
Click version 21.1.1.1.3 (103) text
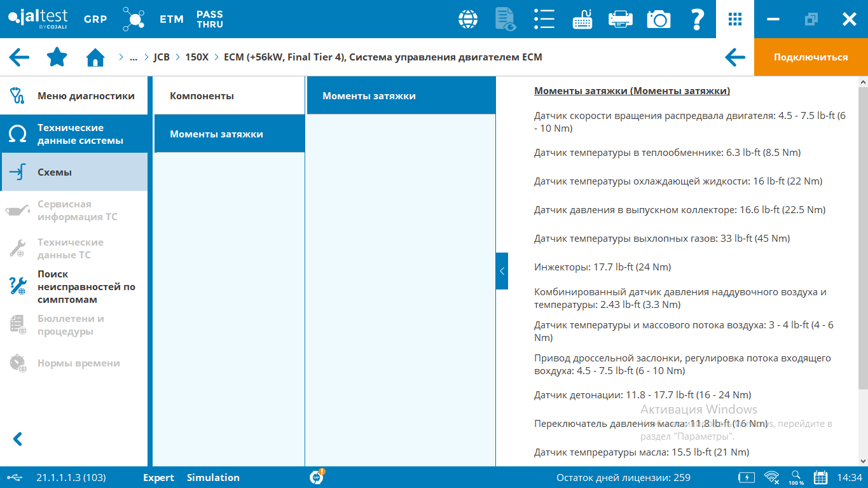71,477
